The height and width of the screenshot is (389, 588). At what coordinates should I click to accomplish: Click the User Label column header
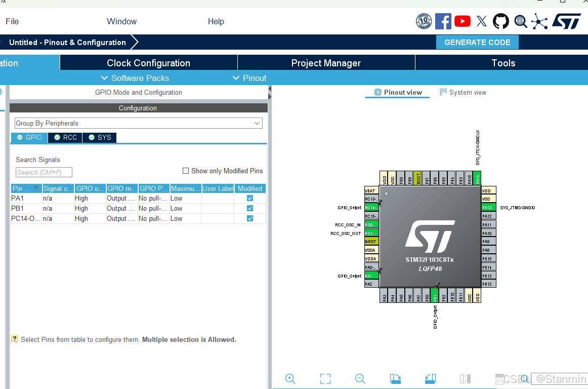(218, 188)
